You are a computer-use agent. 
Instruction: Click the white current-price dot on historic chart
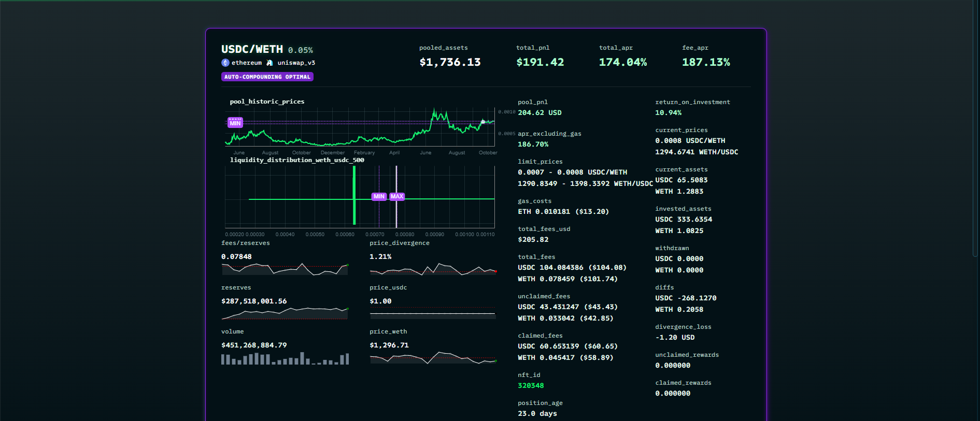pyautogui.click(x=483, y=122)
